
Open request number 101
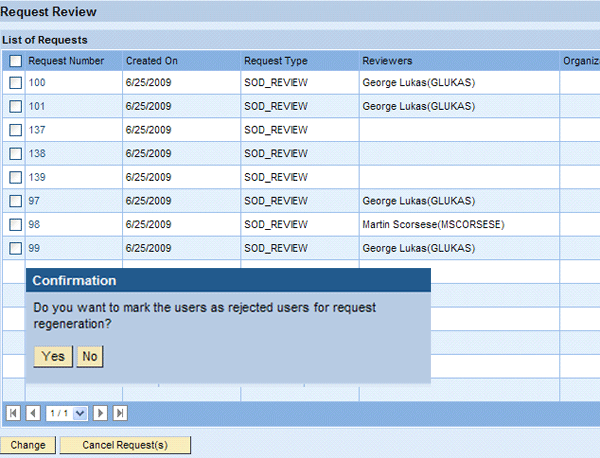[37, 106]
